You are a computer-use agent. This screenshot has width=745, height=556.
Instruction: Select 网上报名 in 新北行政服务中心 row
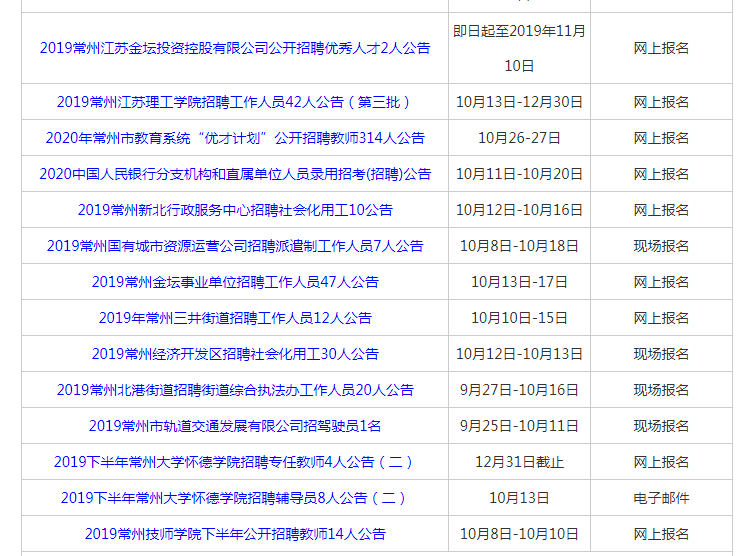pos(661,210)
